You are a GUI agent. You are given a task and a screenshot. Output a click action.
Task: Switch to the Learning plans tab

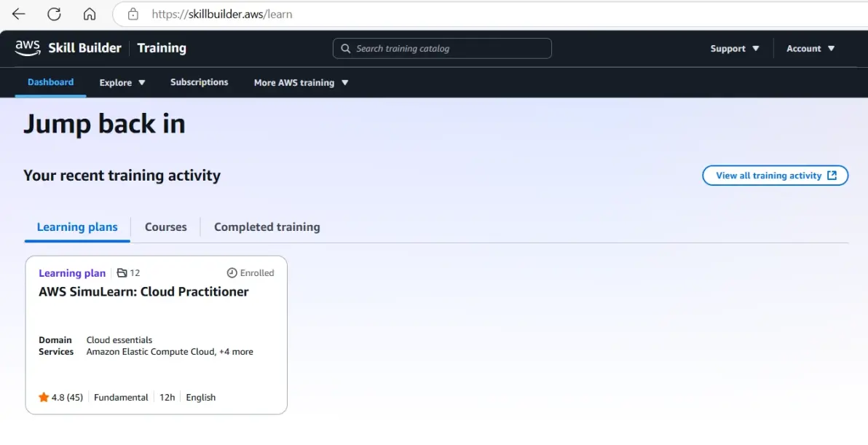tap(77, 227)
